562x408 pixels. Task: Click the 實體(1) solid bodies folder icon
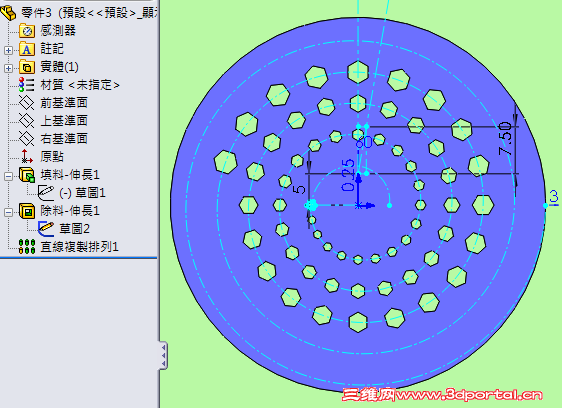click(x=27, y=67)
